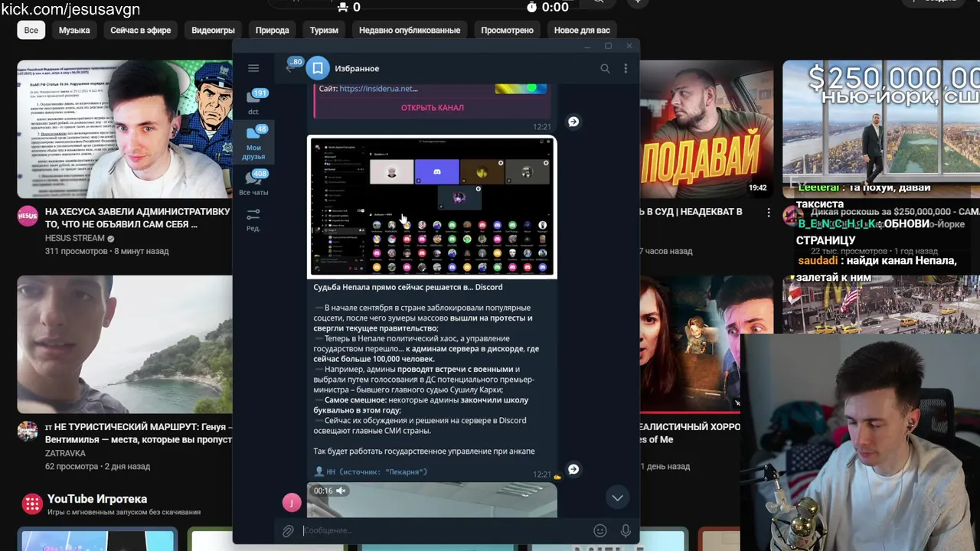Open Telegram hamburger menu
The width and height of the screenshot is (980, 551).
pyautogui.click(x=253, y=68)
